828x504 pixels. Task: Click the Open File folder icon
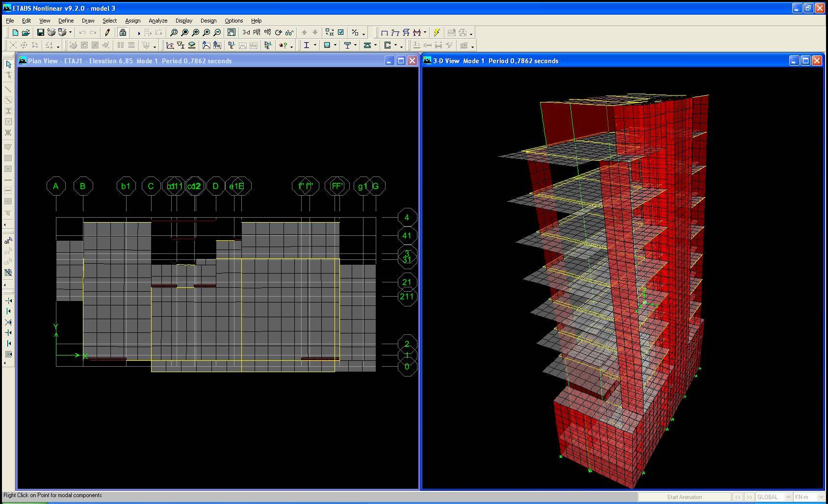point(26,33)
